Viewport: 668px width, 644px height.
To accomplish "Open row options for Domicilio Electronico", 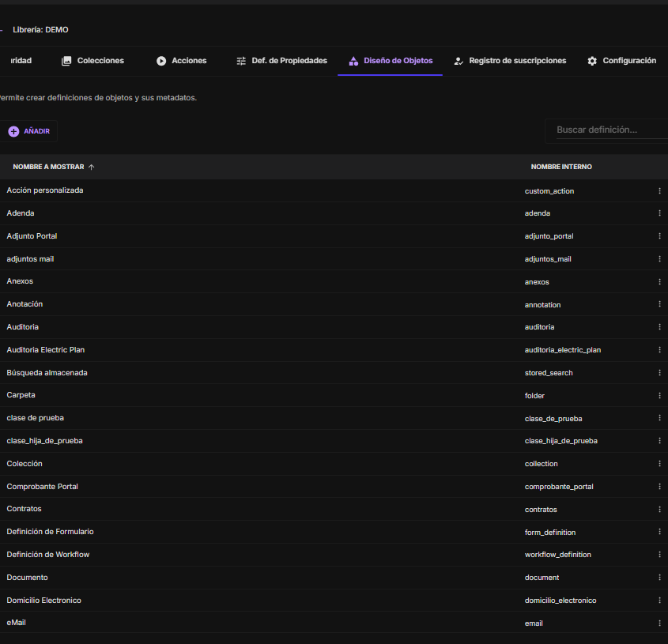I will click(659, 600).
